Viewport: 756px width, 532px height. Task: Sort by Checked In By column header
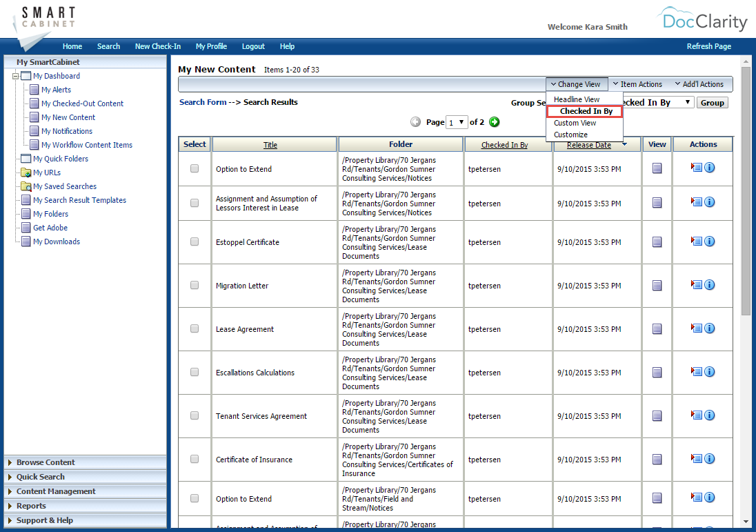pos(504,145)
